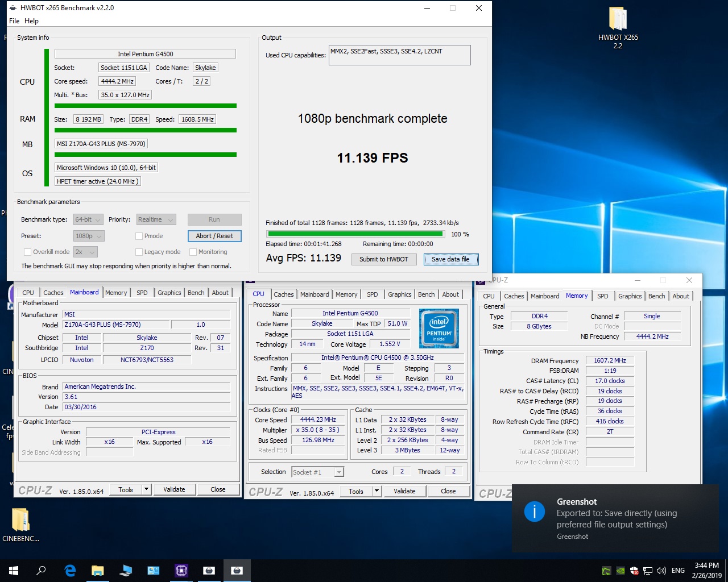This screenshot has width=728, height=582.
Task: Enable the Monitoring checkbox
Action: (x=193, y=252)
